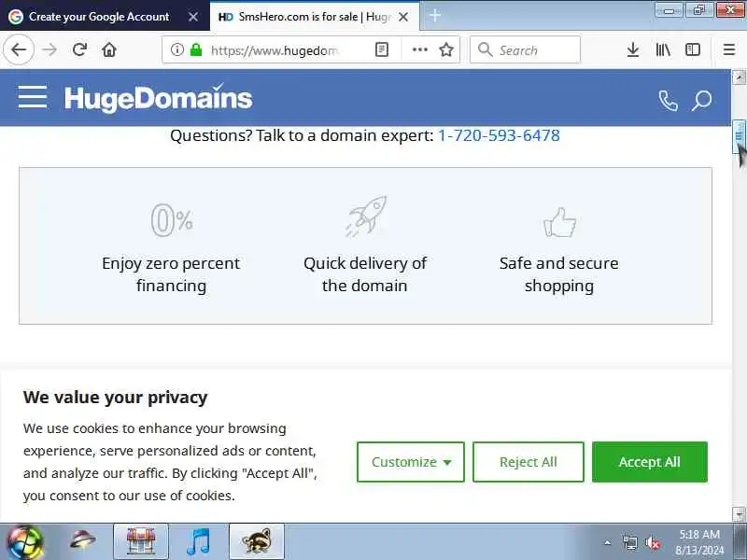Open HugeDomains site hamburger menu

coord(33,97)
